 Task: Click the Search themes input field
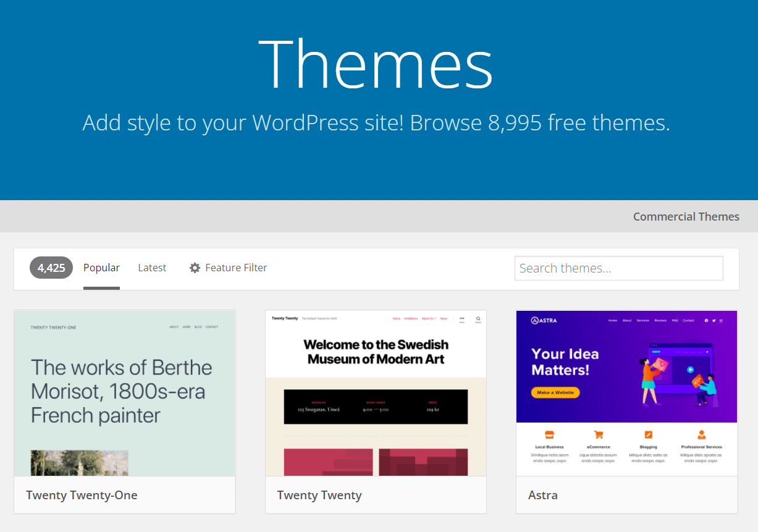(x=618, y=268)
